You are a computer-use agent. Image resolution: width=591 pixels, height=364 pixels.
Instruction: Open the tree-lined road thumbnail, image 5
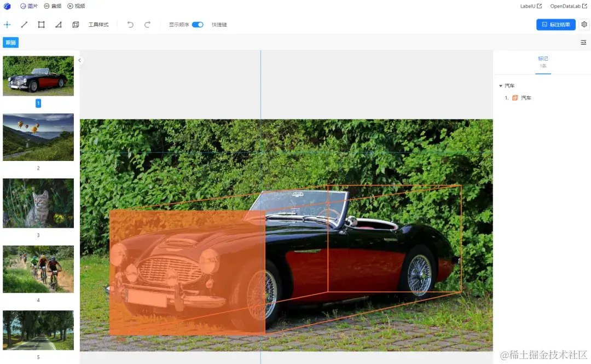38,330
